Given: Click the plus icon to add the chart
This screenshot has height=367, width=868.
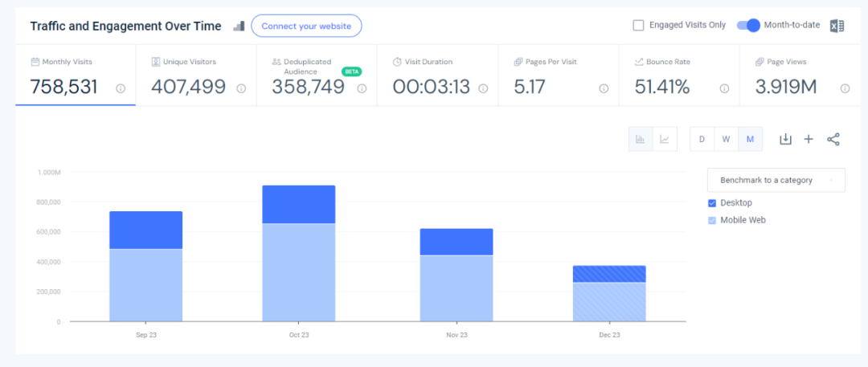Looking at the screenshot, I should tap(809, 139).
